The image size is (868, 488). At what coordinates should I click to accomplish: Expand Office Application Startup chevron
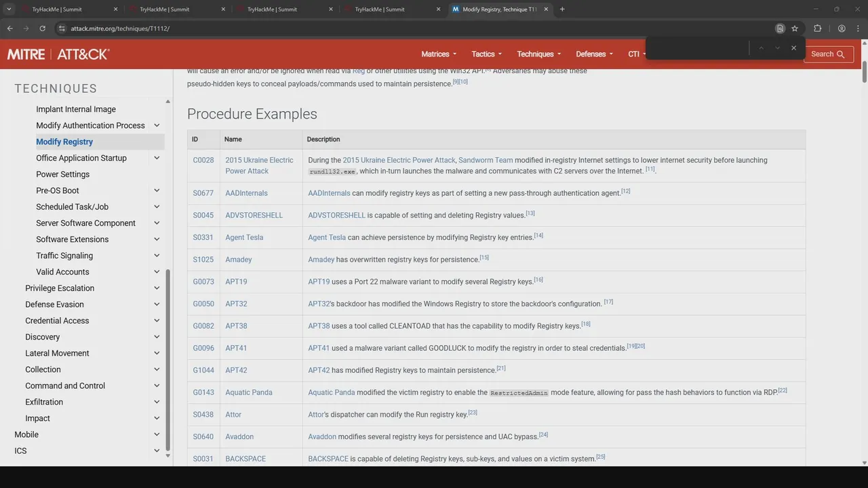[157, 158]
